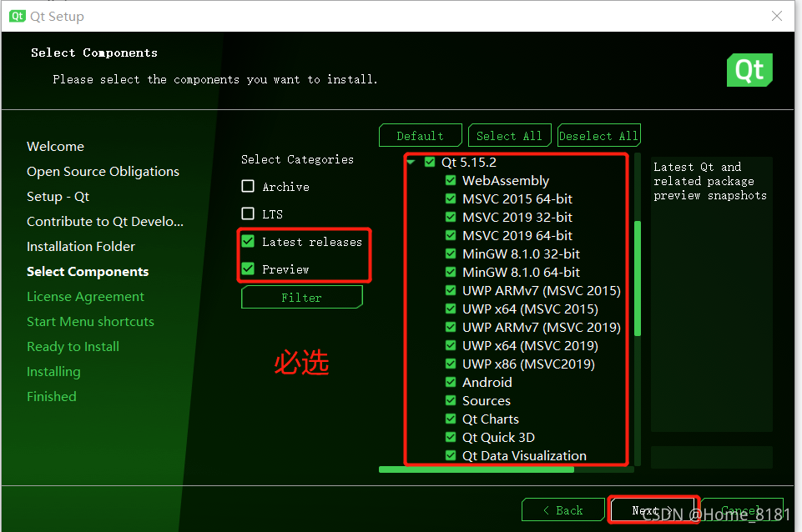Click the Default selection button

point(421,135)
